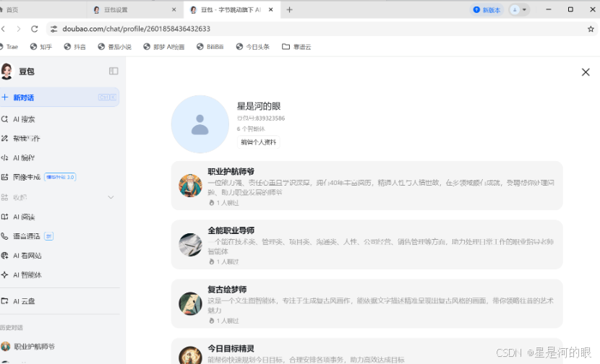Open the 即梦 AI绘画 bookmark
This screenshot has height=364, width=600.
click(164, 47)
